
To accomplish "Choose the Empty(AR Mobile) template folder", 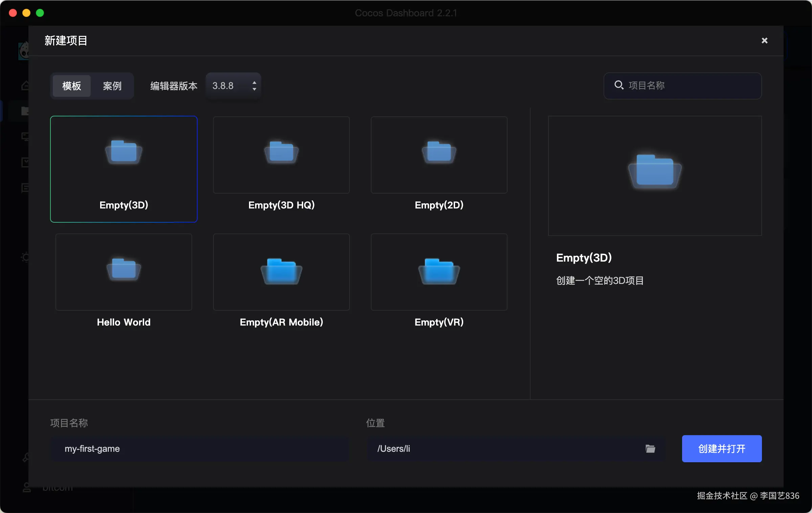I will click(281, 271).
